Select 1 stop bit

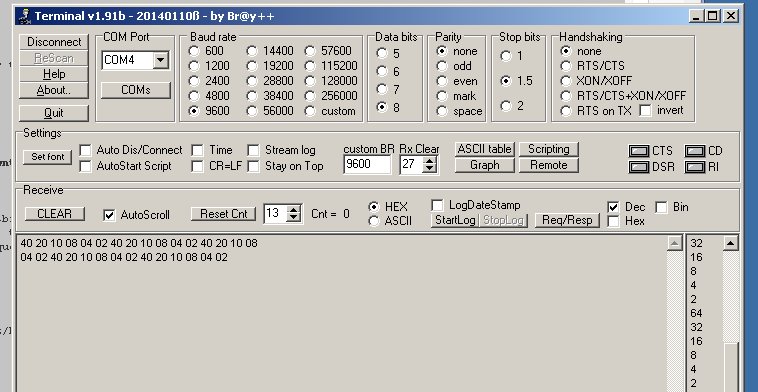coord(506,56)
